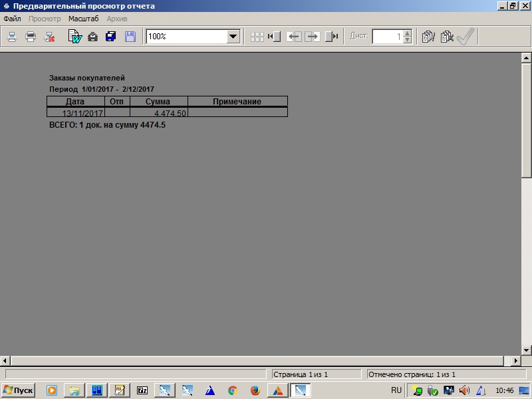The width and height of the screenshot is (532, 399).
Task: Open the multi-page grid view
Action: coord(257,37)
